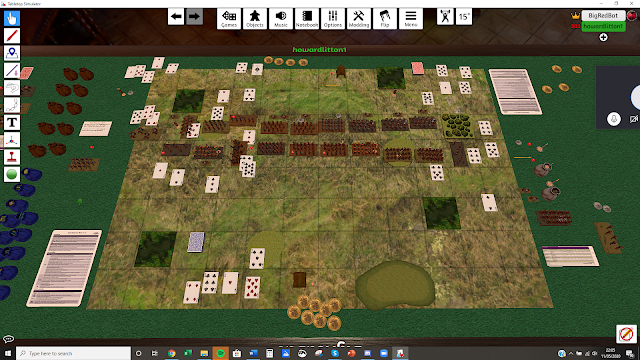Image resolution: width=640 pixels, height=360 pixels.
Task: Select the rules sheet at top right
Action: 515,92
